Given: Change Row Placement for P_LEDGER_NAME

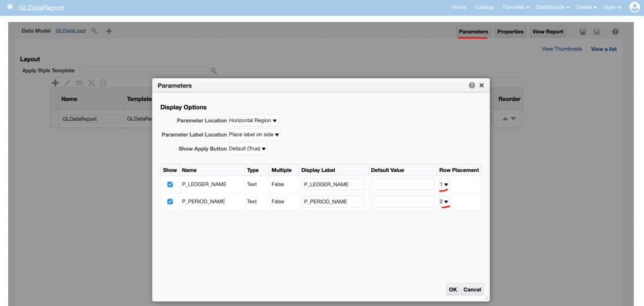Looking at the screenshot, I should [444, 184].
